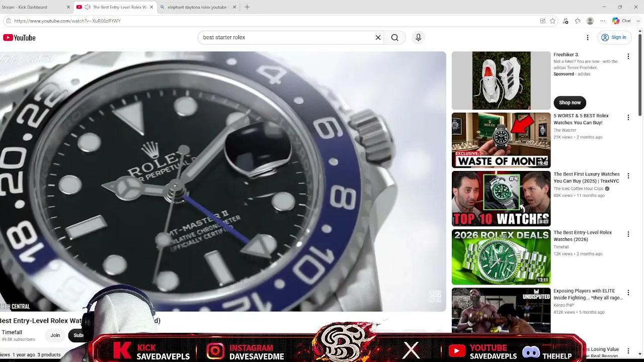Click '21K views · 2 months ago' text
The height and width of the screenshot is (362, 644).
pyautogui.click(x=578, y=137)
